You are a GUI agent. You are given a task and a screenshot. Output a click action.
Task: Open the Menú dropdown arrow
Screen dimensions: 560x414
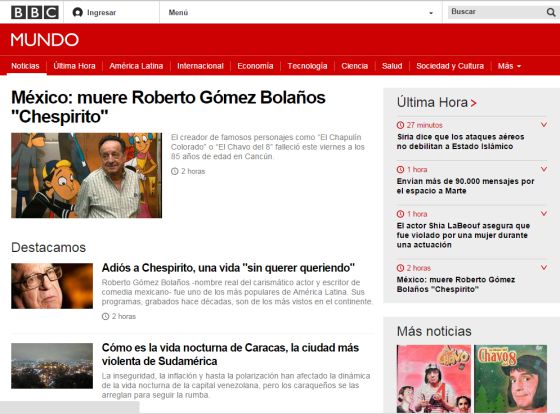[431, 13]
